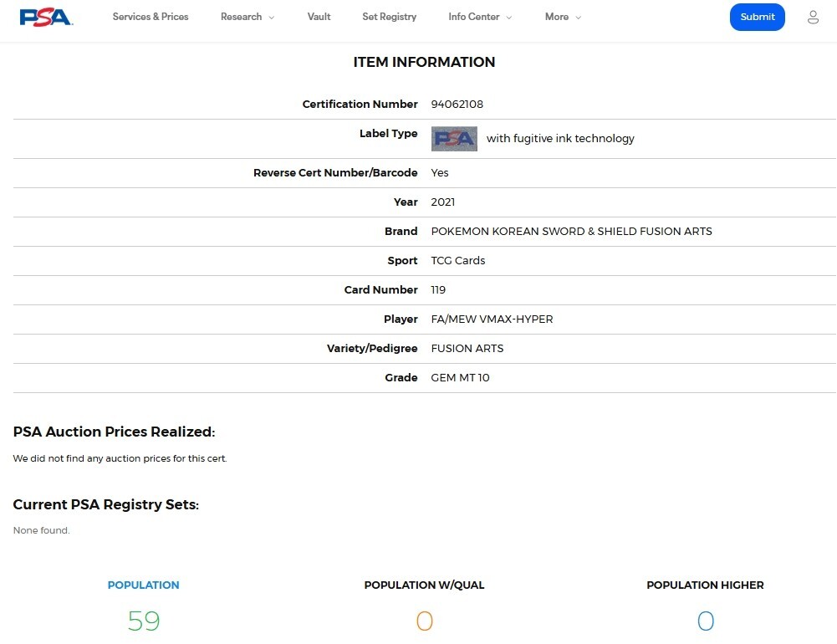Select certification number 94062108
The image size is (837, 644).
(x=457, y=105)
